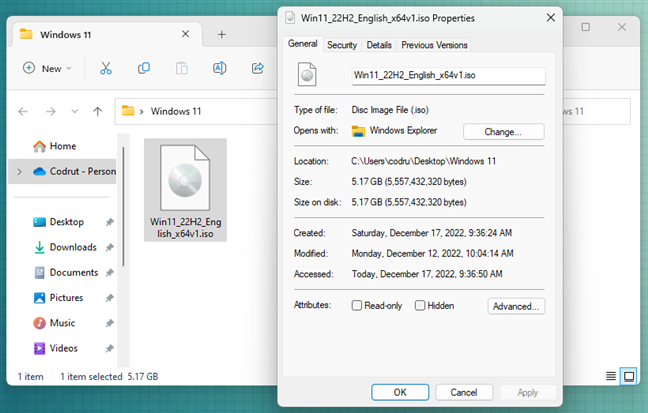Viewport: 648px width, 413px height.
Task: Click the pin icon next to Documents
Action: [x=110, y=273]
